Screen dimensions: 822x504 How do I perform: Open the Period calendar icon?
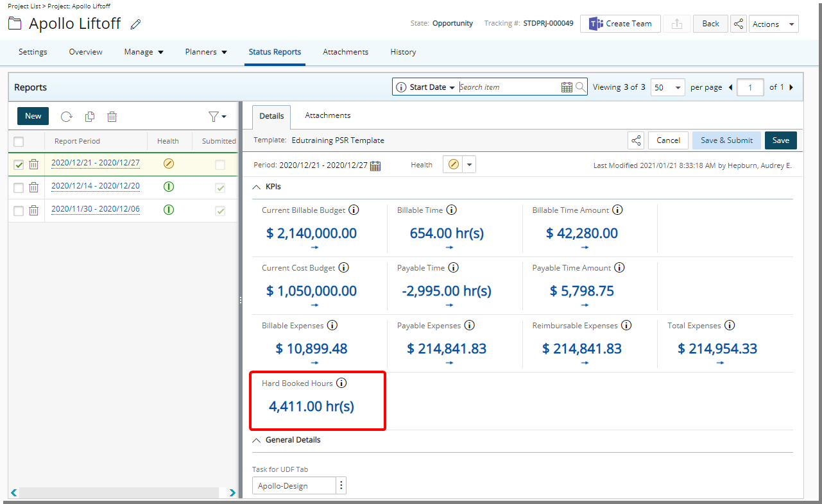pos(375,165)
